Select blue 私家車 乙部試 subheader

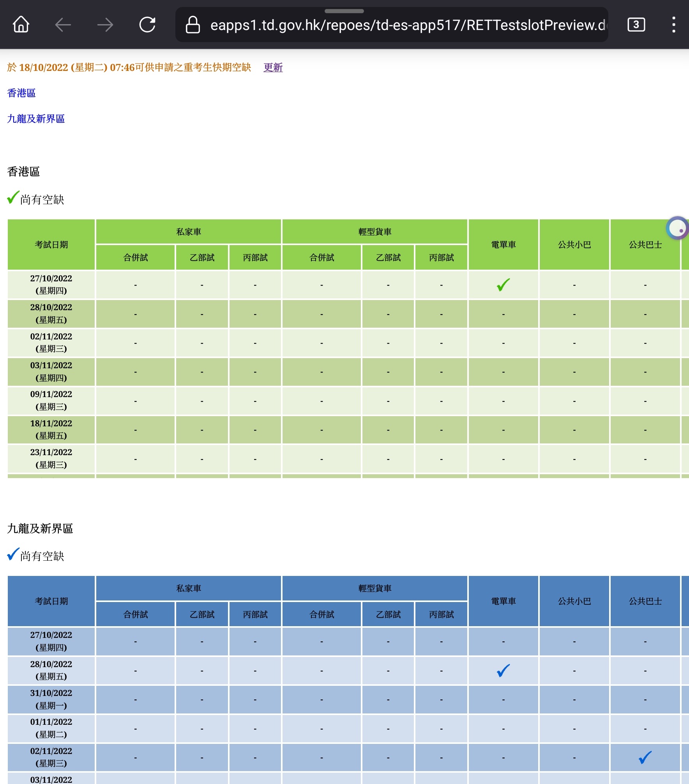(x=202, y=614)
